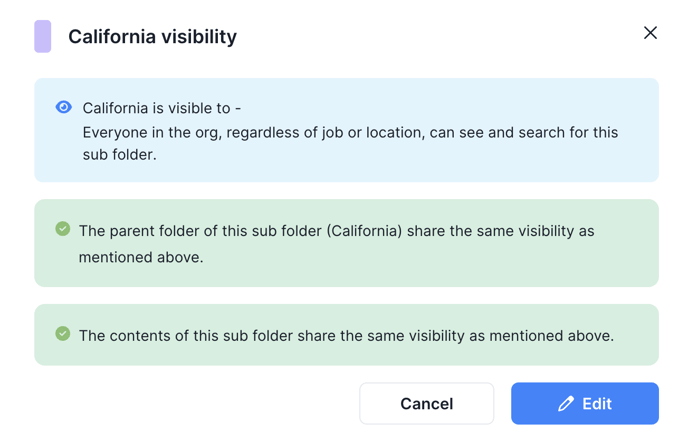Viewport: 688px width, 433px height.
Task: Click the "(California)" word in parent folder message
Action: pyautogui.click(x=364, y=231)
